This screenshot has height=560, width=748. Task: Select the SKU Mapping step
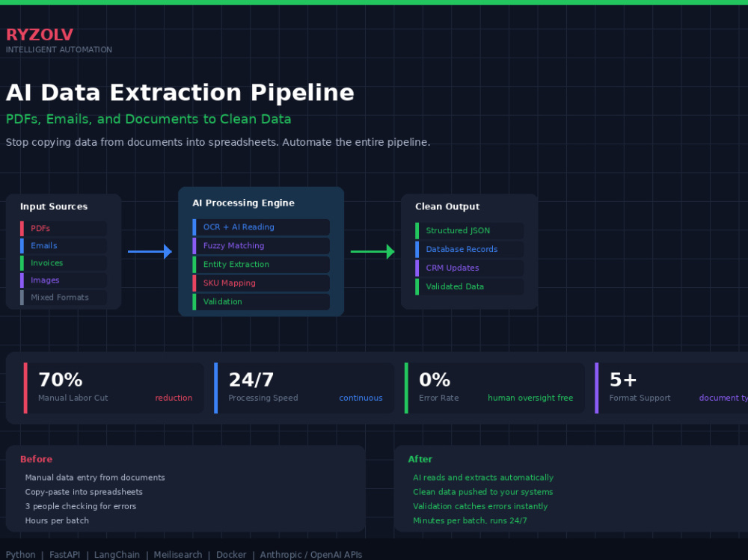pyautogui.click(x=261, y=283)
